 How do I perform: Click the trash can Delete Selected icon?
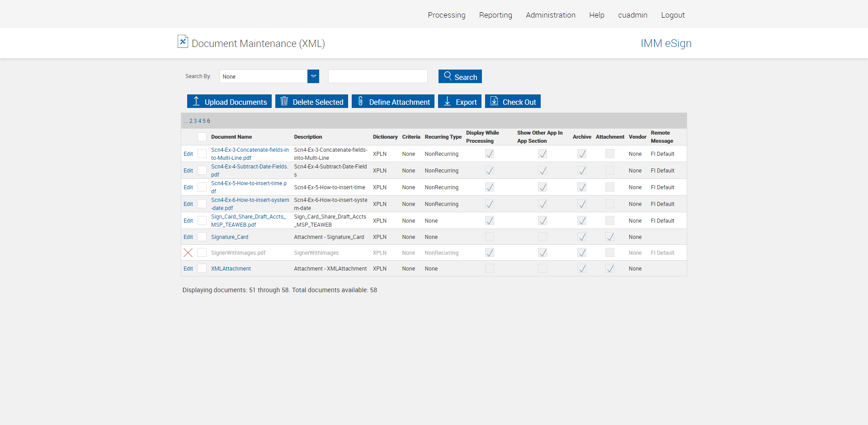pyautogui.click(x=284, y=101)
